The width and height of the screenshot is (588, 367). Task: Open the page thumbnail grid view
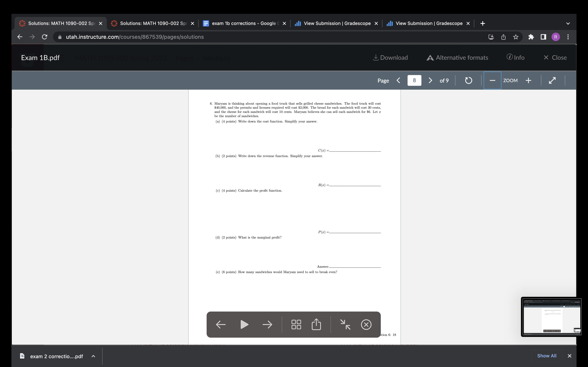click(x=296, y=324)
